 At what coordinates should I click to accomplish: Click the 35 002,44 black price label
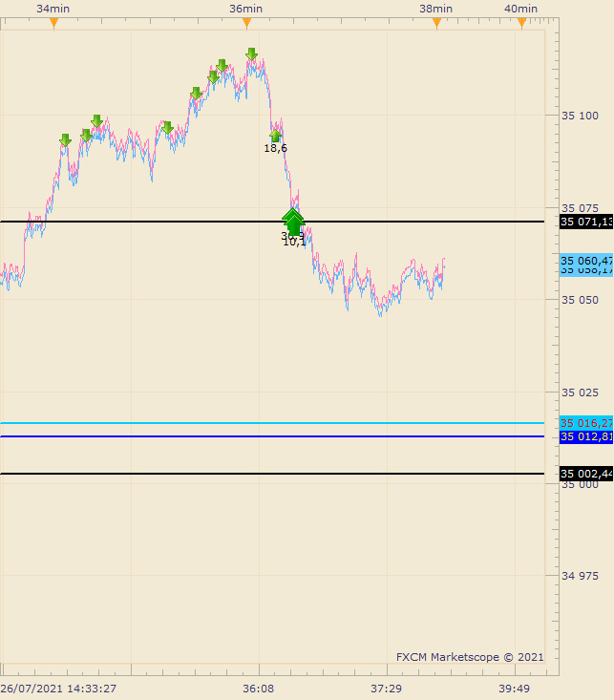(x=586, y=474)
